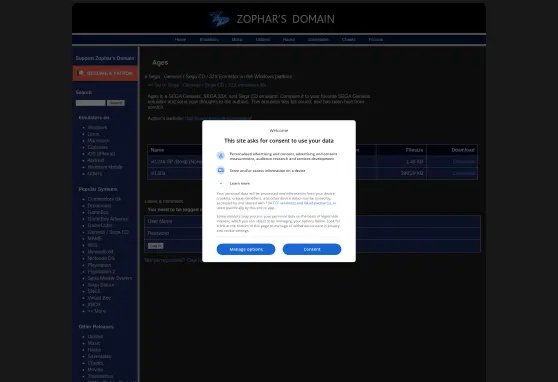Open the SNES system link
This screenshot has width=558, height=382.
click(94, 291)
